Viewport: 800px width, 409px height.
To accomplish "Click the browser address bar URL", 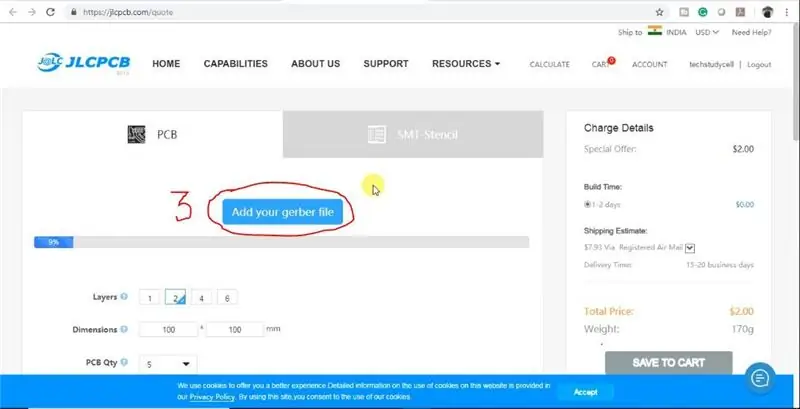I will coord(128,12).
